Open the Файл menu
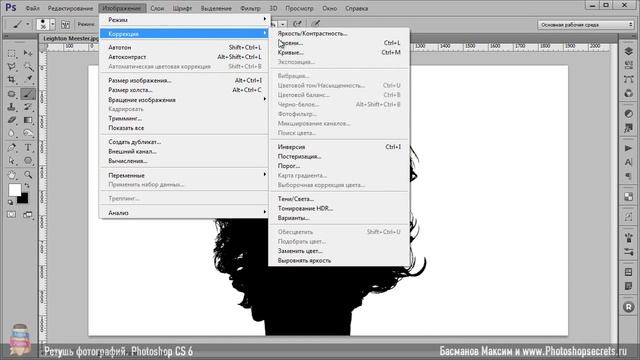Viewport: 640px width, 360px height. (33, 8)
